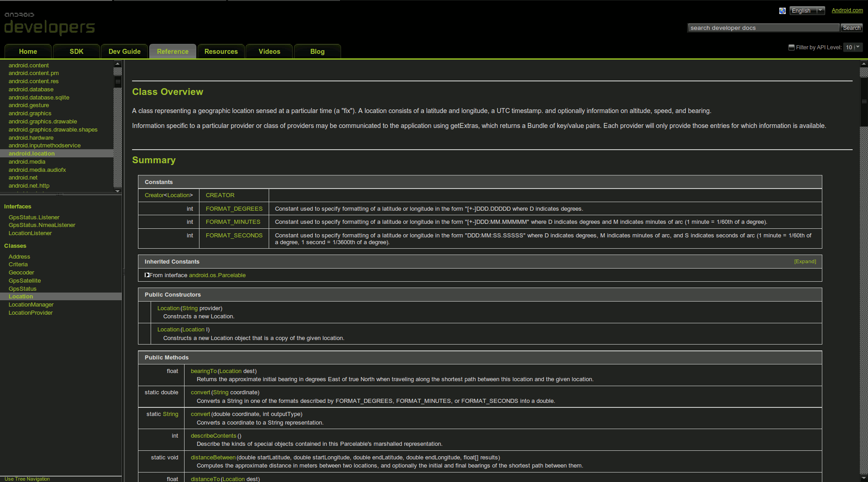Screen dimensions: 868x482
Task: Select the android.gesture package
Action: [28, 105]
